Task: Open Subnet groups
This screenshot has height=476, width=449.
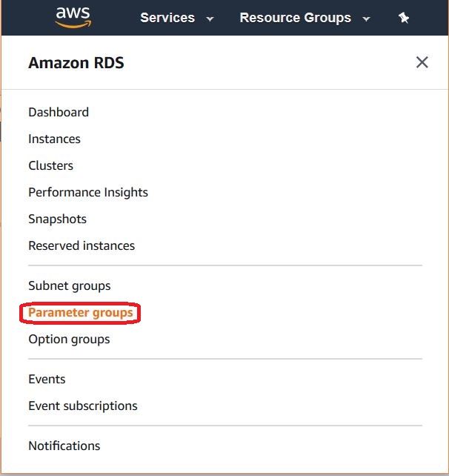Action: click(x=69, y=285)
